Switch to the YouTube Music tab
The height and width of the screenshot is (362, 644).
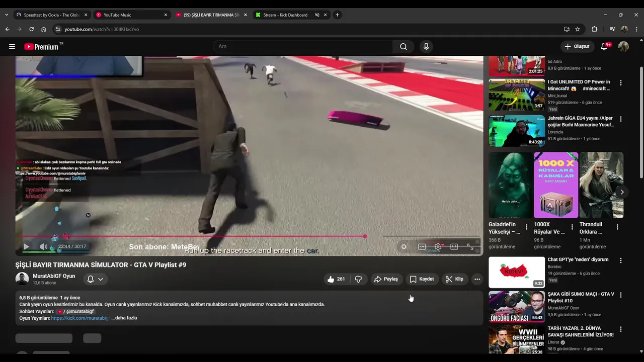point(132,15)
